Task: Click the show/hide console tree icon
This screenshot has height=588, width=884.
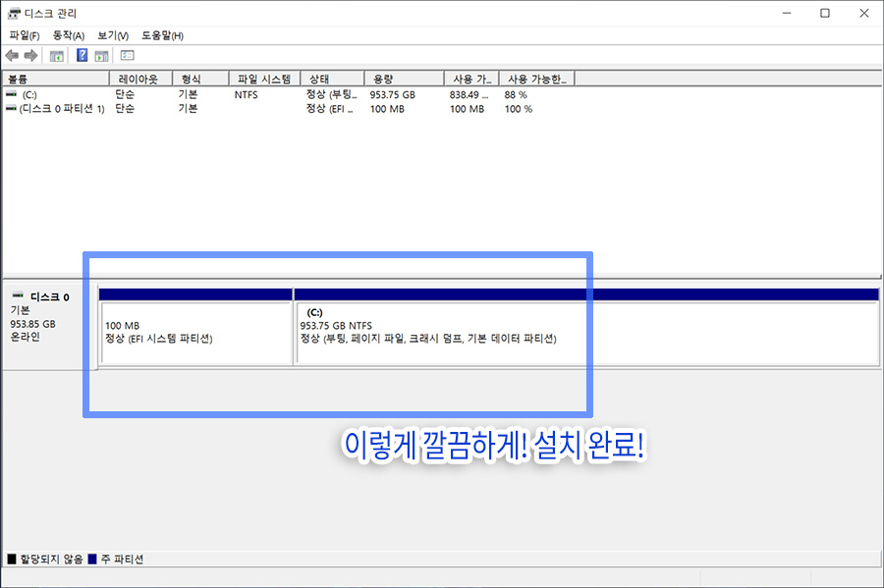Action: pos(56,55)
